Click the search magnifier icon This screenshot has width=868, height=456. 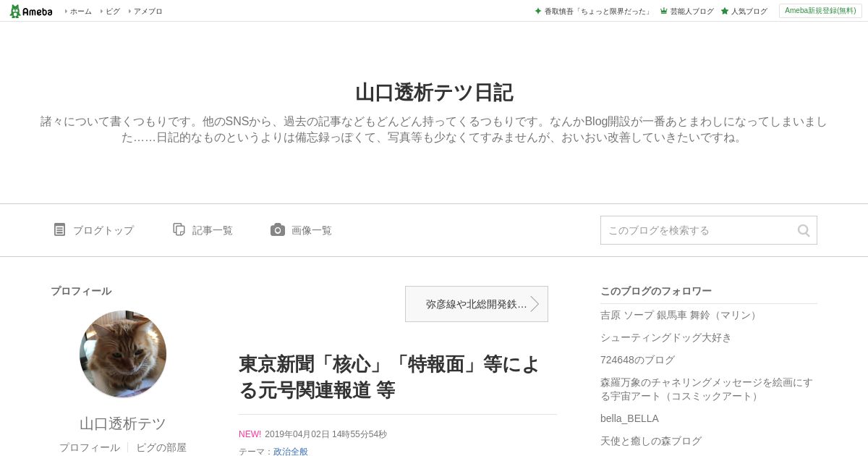(804, 230)
